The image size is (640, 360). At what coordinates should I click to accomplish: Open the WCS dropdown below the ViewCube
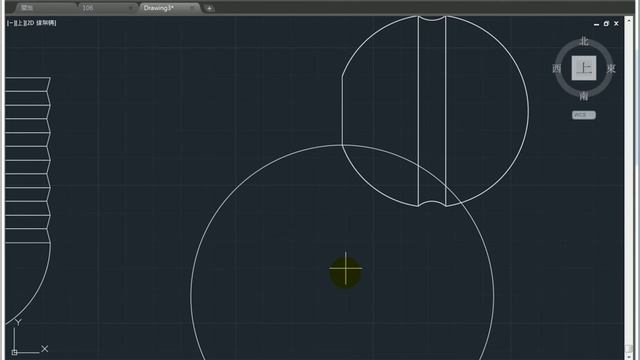pos(584,115)
